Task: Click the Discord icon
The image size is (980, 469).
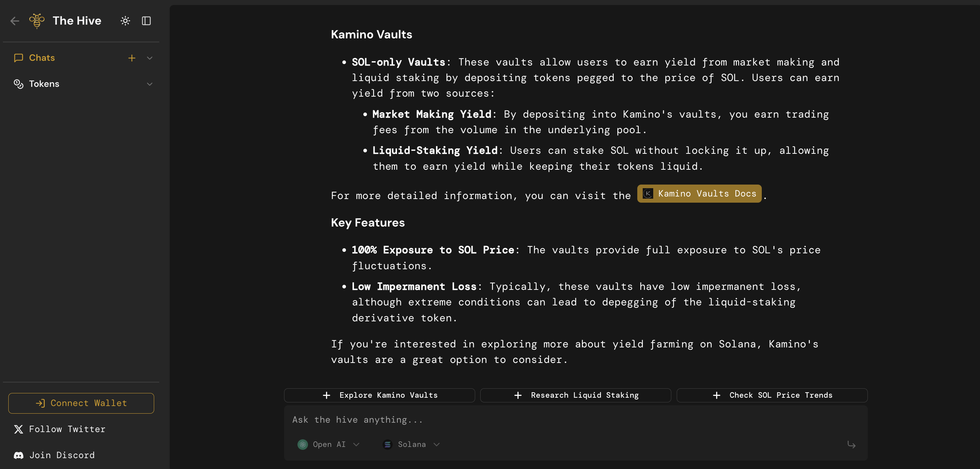Action: coord(18,455)
